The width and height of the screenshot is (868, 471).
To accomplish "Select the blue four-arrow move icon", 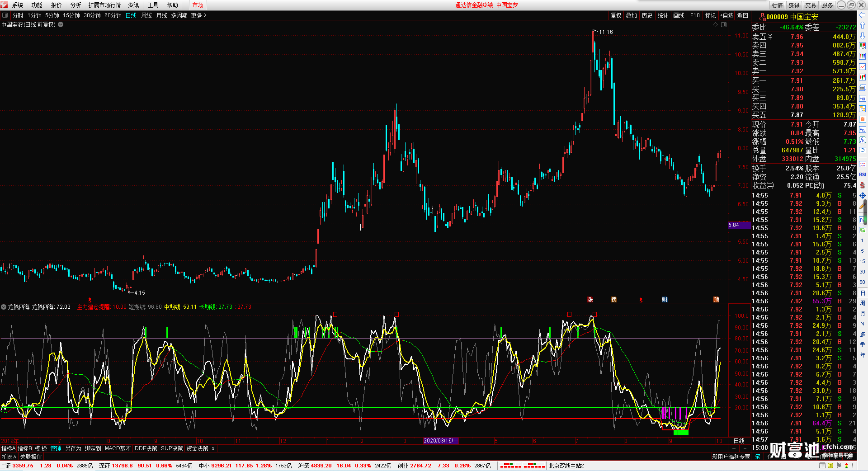I will point(862,195).
